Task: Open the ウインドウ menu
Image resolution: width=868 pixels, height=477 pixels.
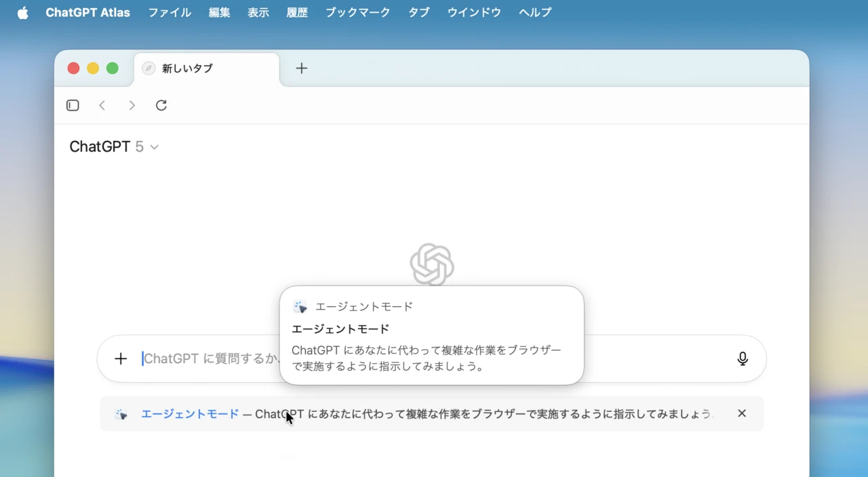Action: tap(474, 12)
